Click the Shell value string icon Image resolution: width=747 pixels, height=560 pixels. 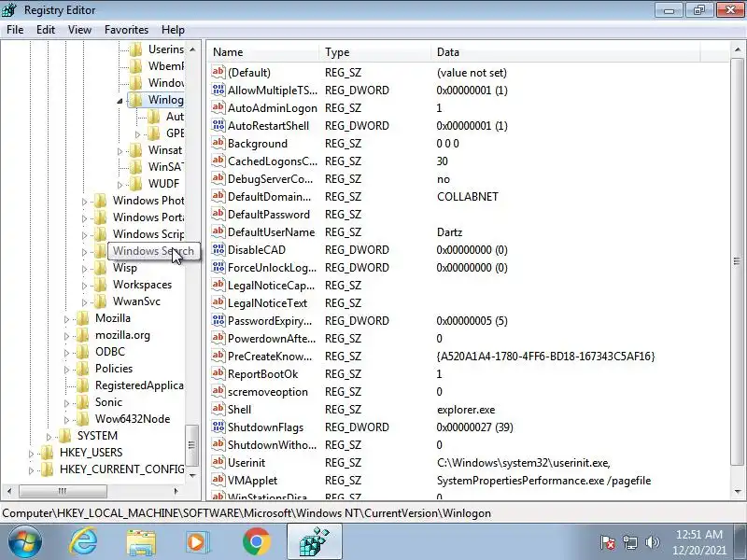point(218,409)
